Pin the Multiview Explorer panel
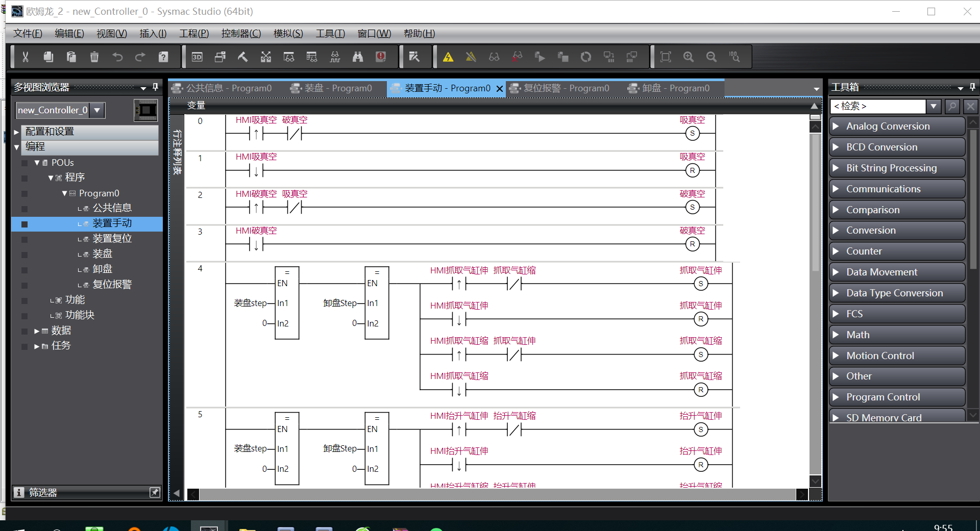 point(156,87)
